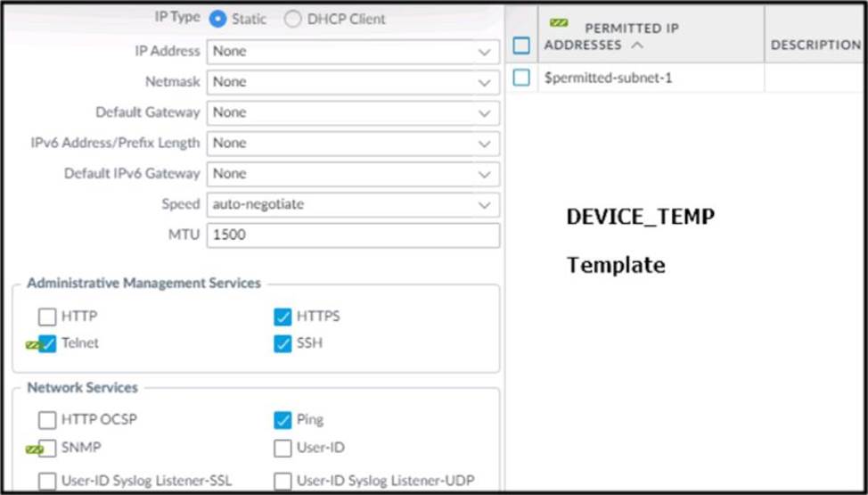Enable the User-ID network service
868x495 pixels.
[x=283, y=448]
